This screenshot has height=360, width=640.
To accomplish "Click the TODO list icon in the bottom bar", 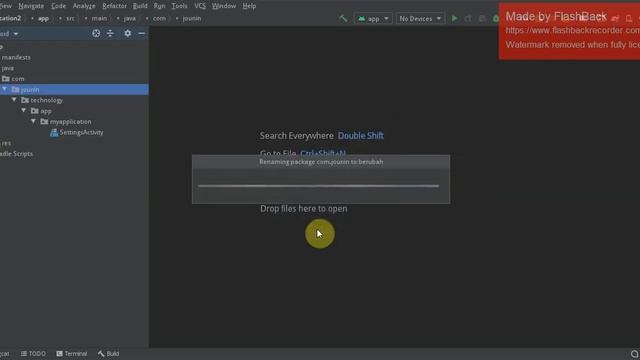I will 24,353.
